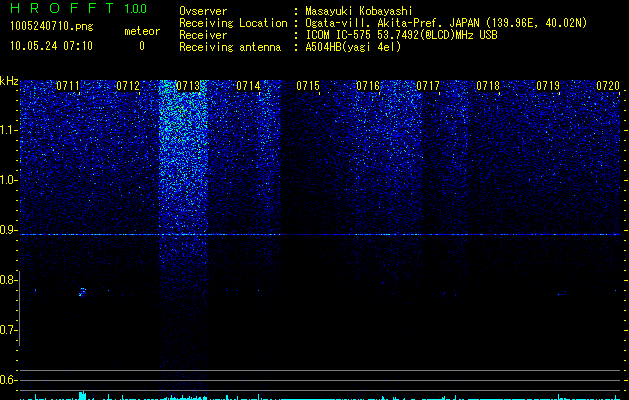The width and height of the screenshot is (629, 400).
Task: Click the 0.6 kHz axis label
Action: click(x=9, y=380)
